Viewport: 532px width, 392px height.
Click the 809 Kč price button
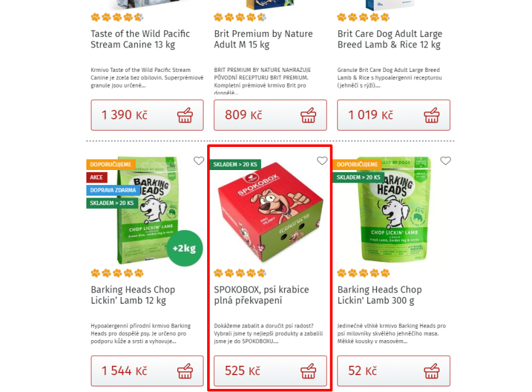(270, 115)
